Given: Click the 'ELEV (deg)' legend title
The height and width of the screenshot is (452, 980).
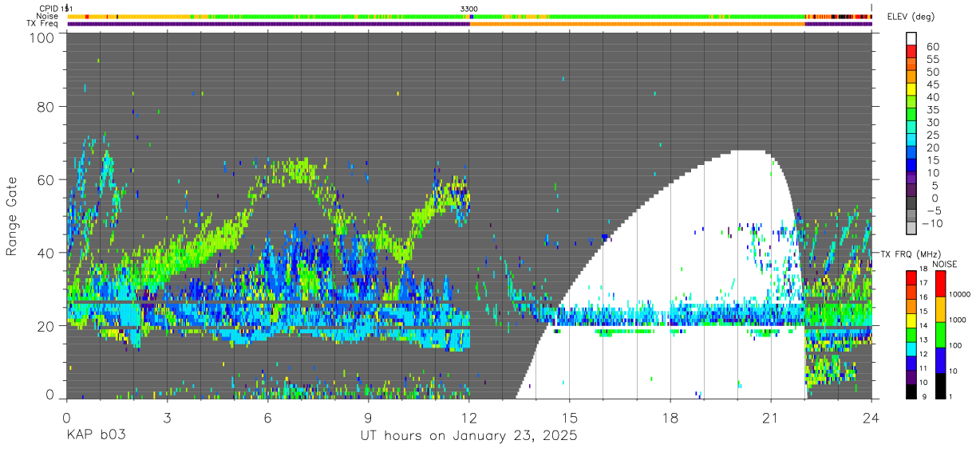Looking at the screenshot, I should (911, 17).
